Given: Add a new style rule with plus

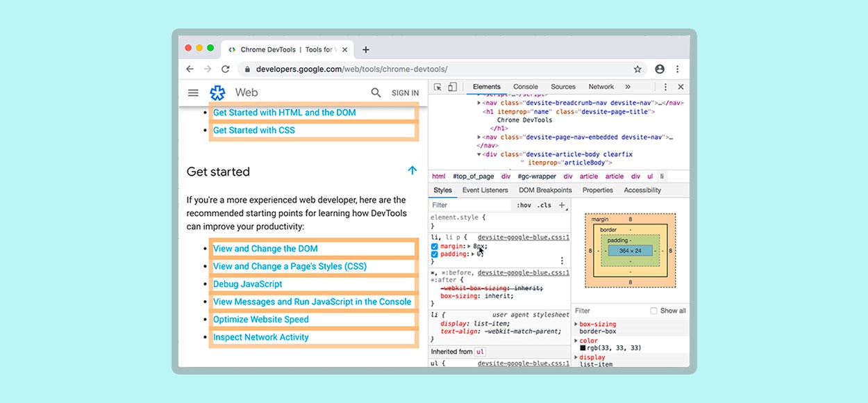Looking at the screenshot, I should coord(562,205).
